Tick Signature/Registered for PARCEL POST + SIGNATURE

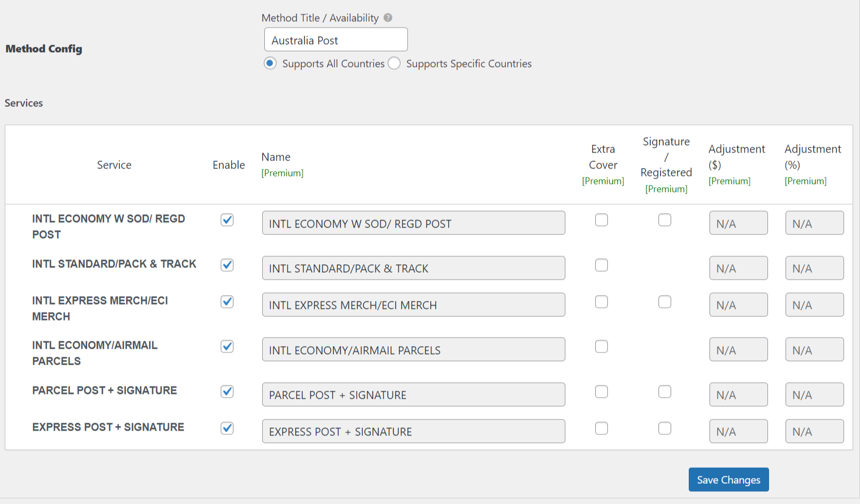[x=665, y=391]
